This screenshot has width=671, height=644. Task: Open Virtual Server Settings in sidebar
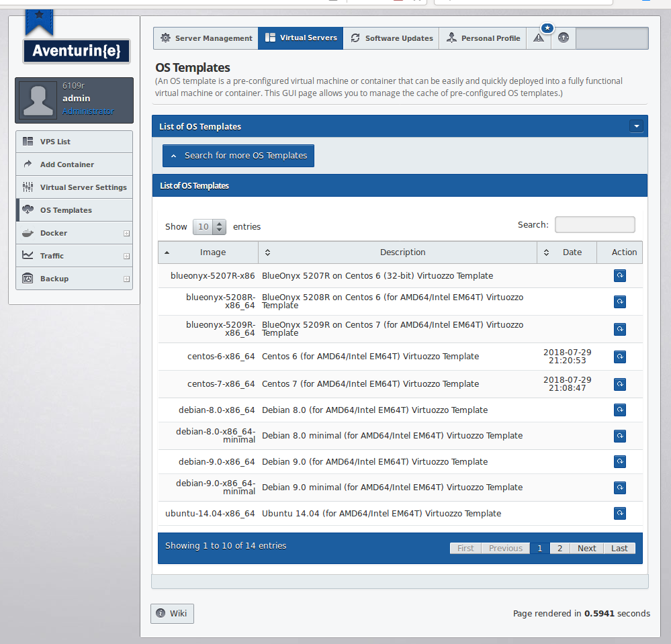pyautogui.click(x=74, y=187)
